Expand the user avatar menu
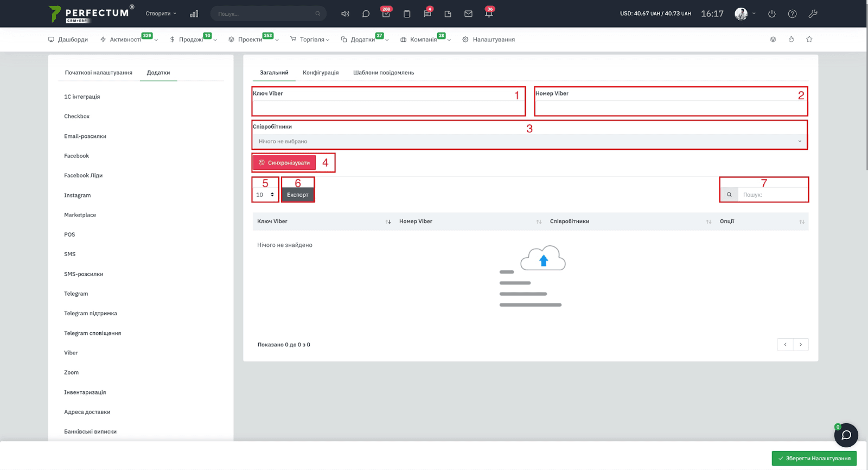The width and height of the screenshot is (868, 470). click(745, 14)
